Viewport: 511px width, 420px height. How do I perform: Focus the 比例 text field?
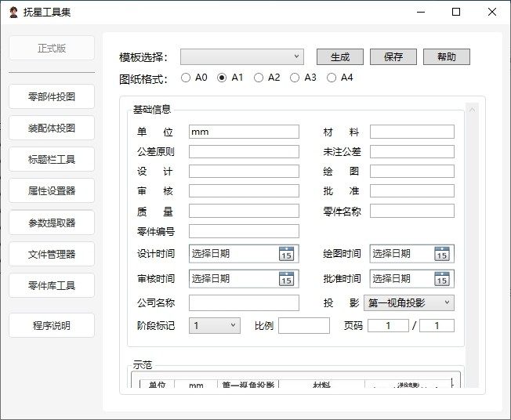pyautogui.click(x=304, y=325)
